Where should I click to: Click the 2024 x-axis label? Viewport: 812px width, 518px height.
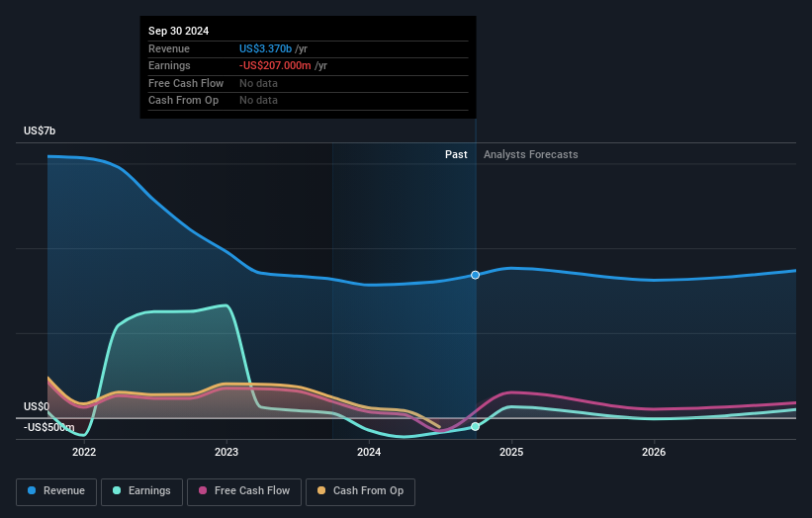pyautogui.click(x=369, y=452)
